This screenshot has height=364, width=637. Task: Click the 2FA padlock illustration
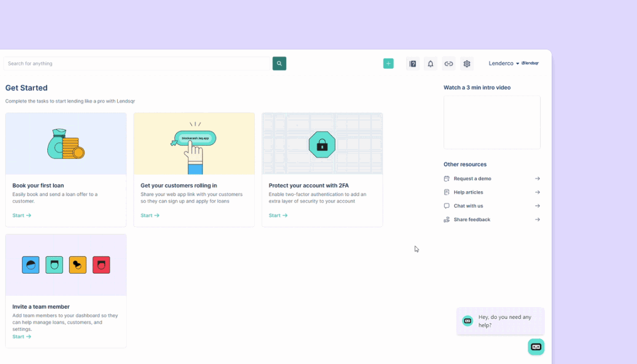point(322,144)
